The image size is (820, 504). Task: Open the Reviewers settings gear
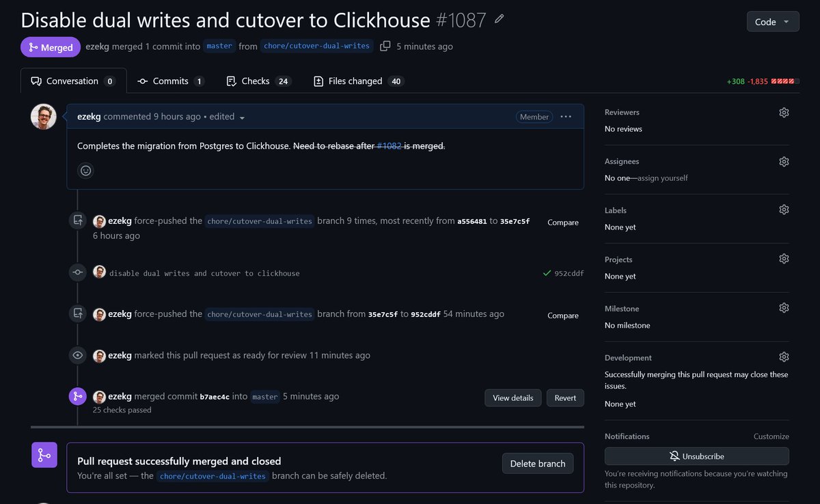click(x=784, y=113)
